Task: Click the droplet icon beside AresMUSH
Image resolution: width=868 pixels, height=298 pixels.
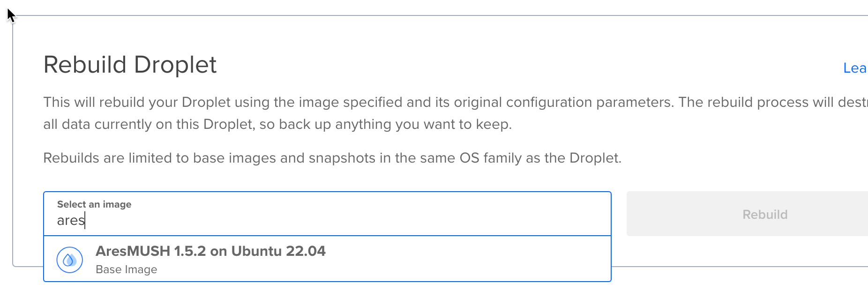Action: (x=70, y=260)
